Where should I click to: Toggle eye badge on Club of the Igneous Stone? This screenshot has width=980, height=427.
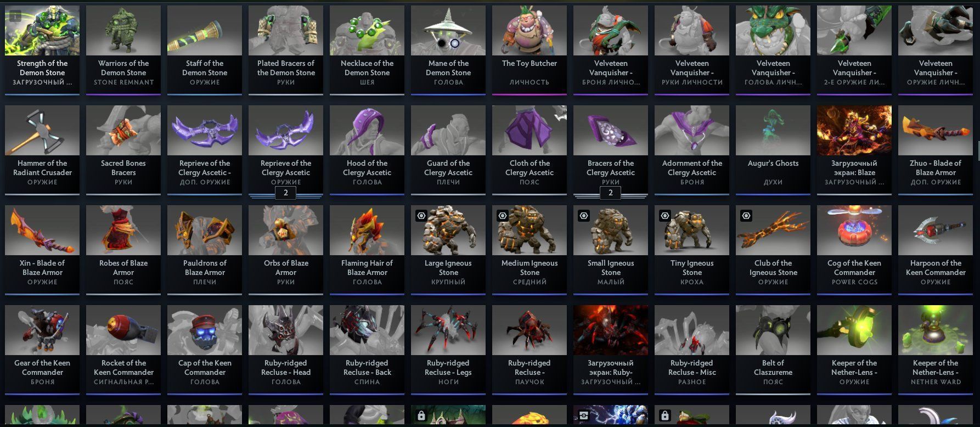(746, 216)
